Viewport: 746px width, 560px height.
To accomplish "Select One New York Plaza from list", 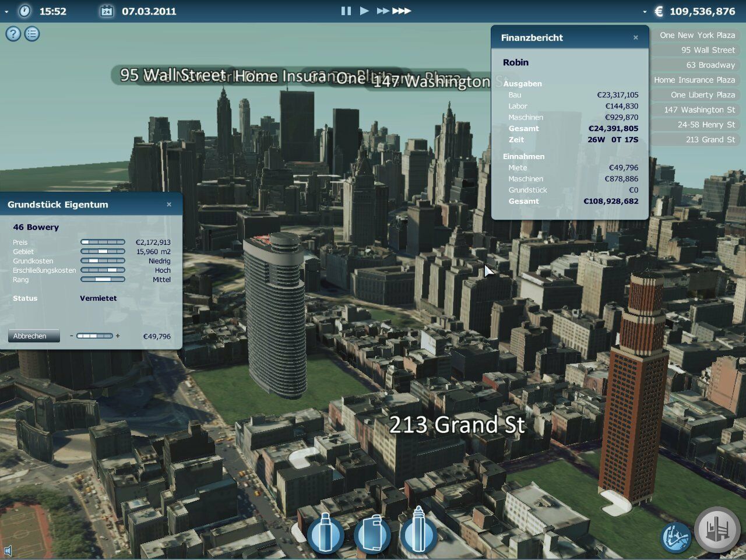I will (x=696, y=35).
